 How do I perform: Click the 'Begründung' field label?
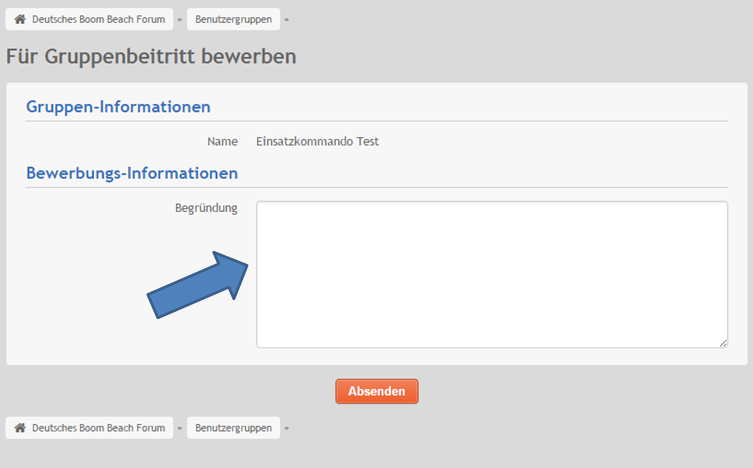click(x=206, y=208)
